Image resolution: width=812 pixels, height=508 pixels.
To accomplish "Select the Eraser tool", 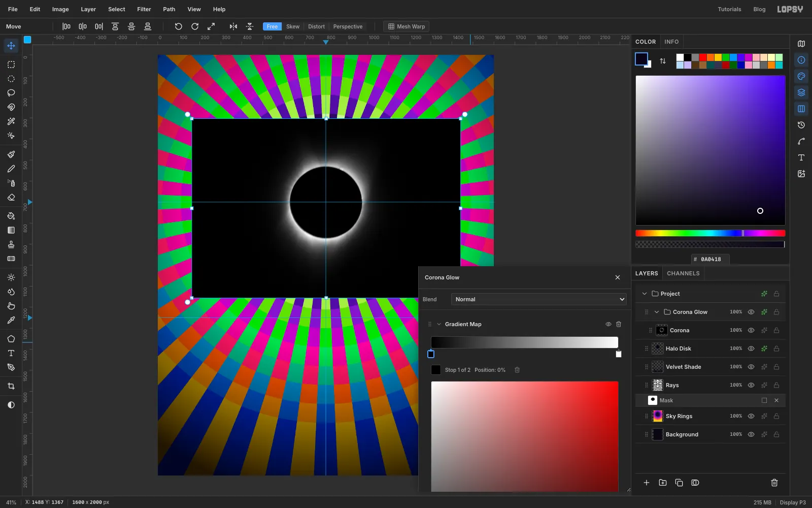I will point(11,197).
